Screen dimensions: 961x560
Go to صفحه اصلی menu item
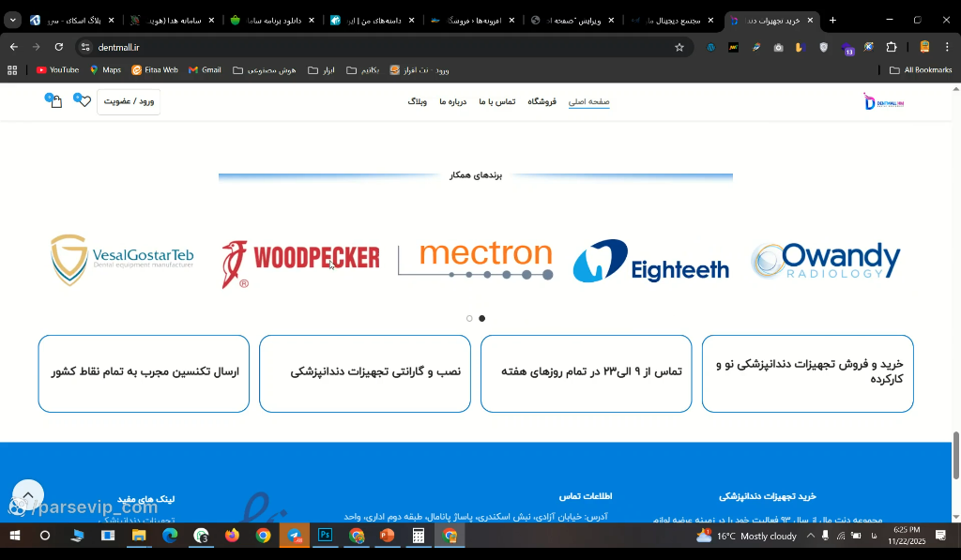[589, 101]
